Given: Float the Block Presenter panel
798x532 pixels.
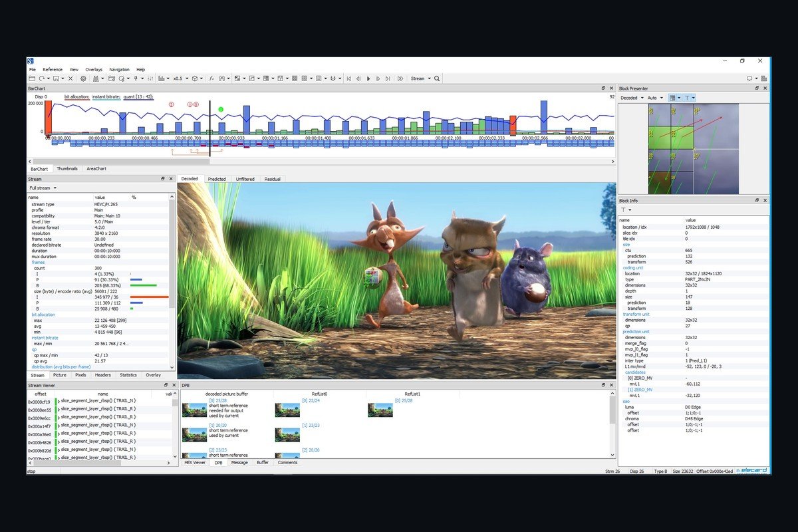Looking at the screenshot, I should click(757, 88).
